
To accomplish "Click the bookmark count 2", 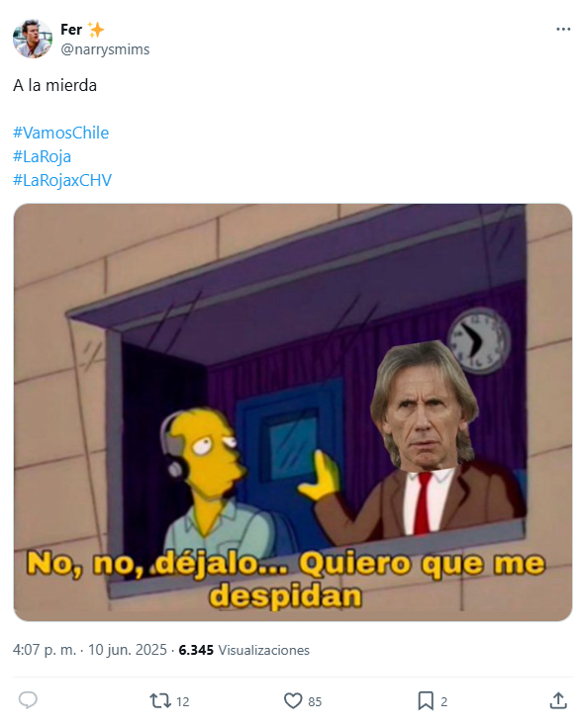I will [x=444, y=701].
